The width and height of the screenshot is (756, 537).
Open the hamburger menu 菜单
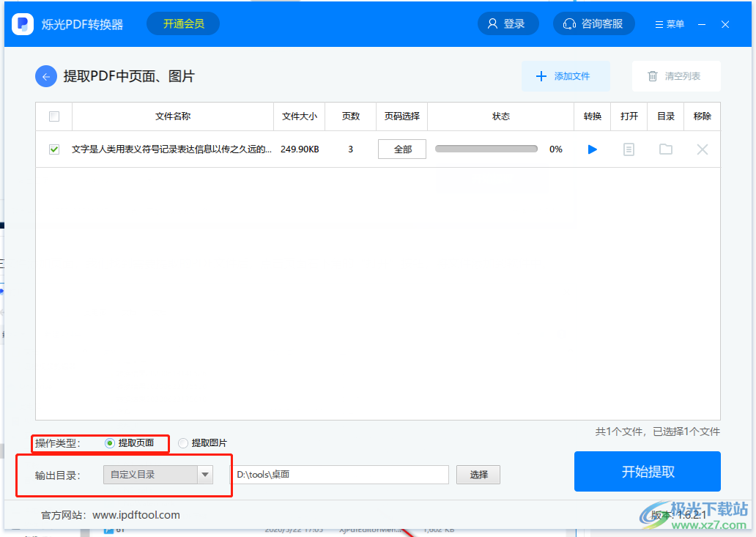(670, 24)
